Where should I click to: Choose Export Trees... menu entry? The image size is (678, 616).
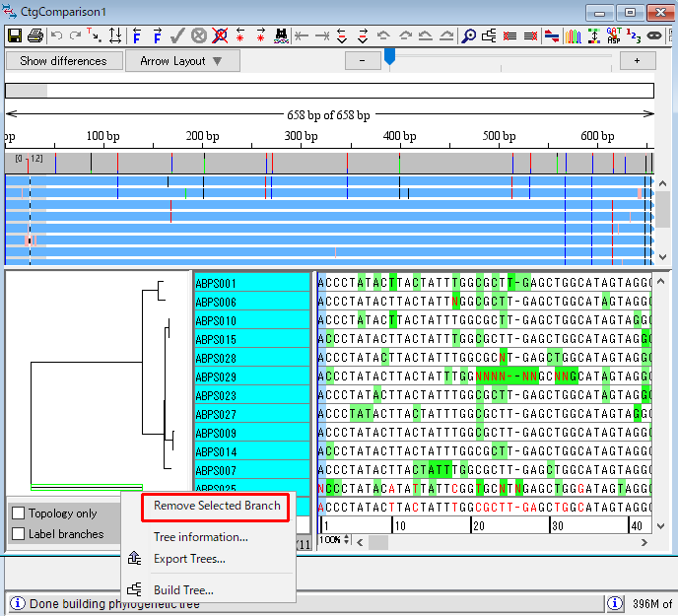pyautogui.click(x=189, y=559)
